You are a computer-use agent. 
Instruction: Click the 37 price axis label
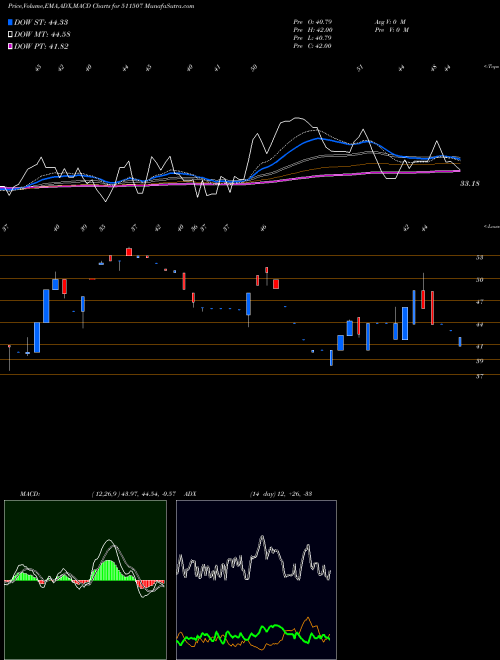[x=479, y=377]
